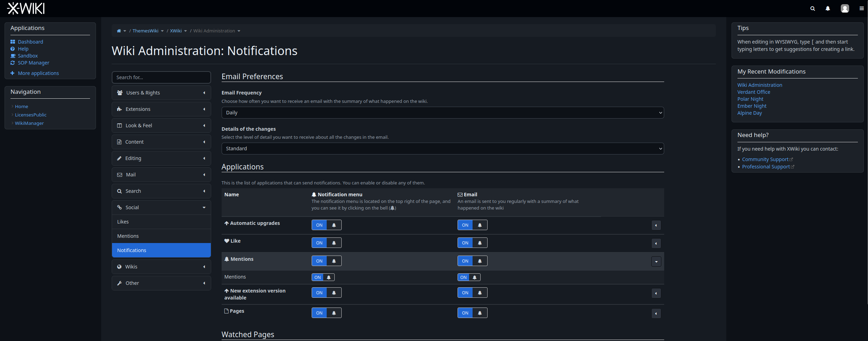
Task: Toggle Pages notification menu switch
Action: point(326,313)
